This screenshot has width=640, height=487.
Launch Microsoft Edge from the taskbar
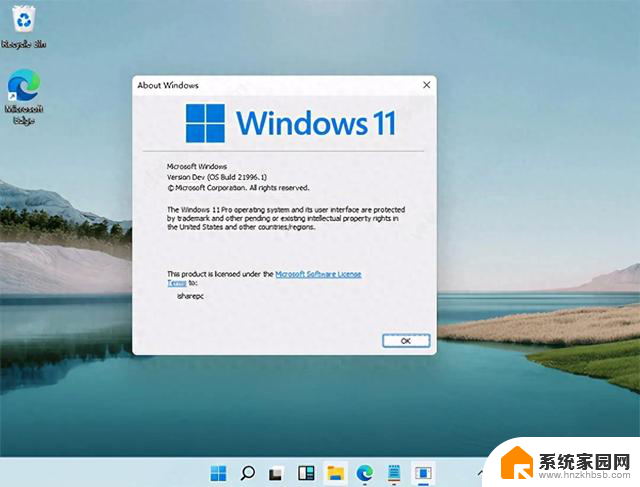coord(364,473)
